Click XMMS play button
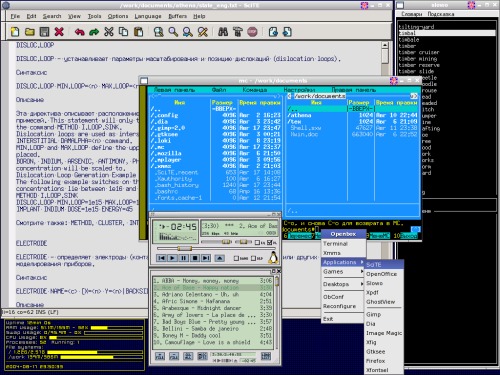Image resolution: width=500 pixels, height=375 pixels. 172,258
